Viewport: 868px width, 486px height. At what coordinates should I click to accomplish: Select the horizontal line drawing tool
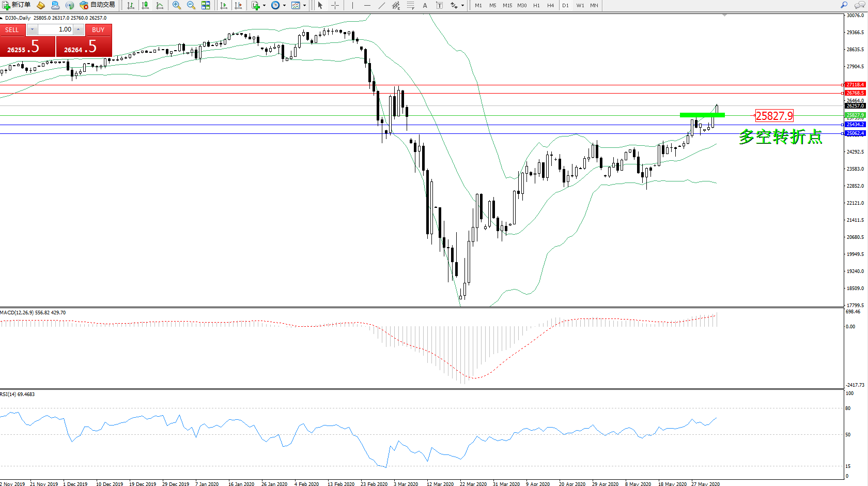tap(367, 5)
